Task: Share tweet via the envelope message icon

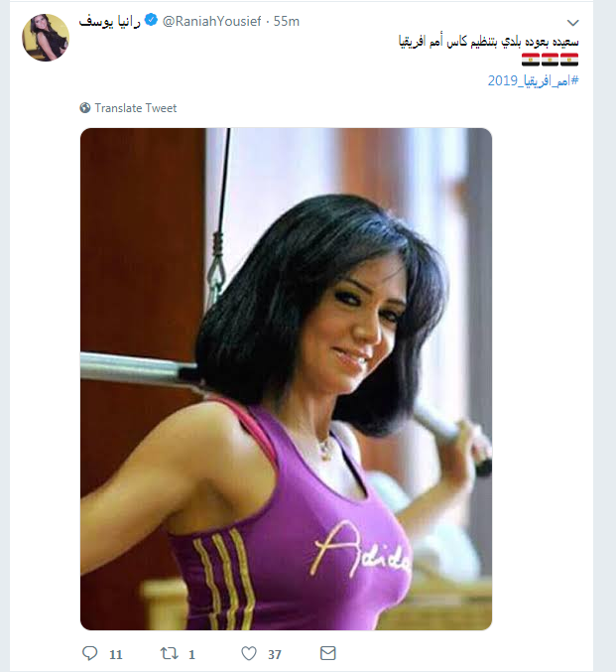Action: 327,653
